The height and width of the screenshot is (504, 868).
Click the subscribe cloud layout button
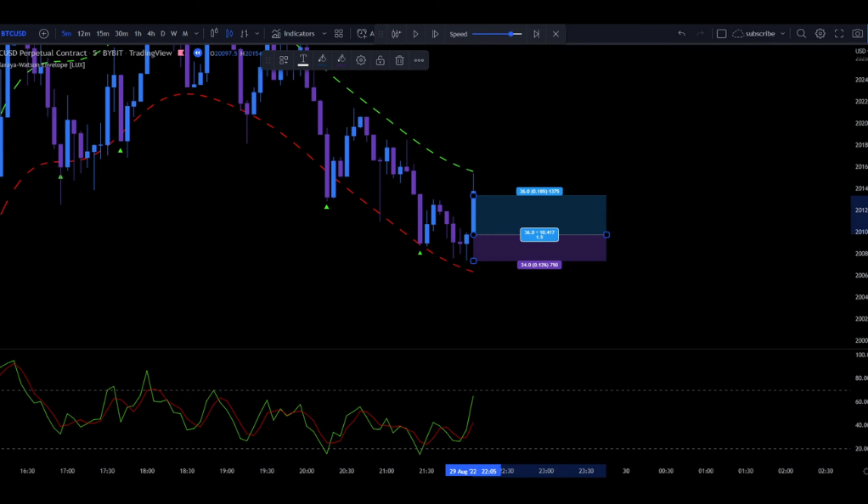pos(753,34)
